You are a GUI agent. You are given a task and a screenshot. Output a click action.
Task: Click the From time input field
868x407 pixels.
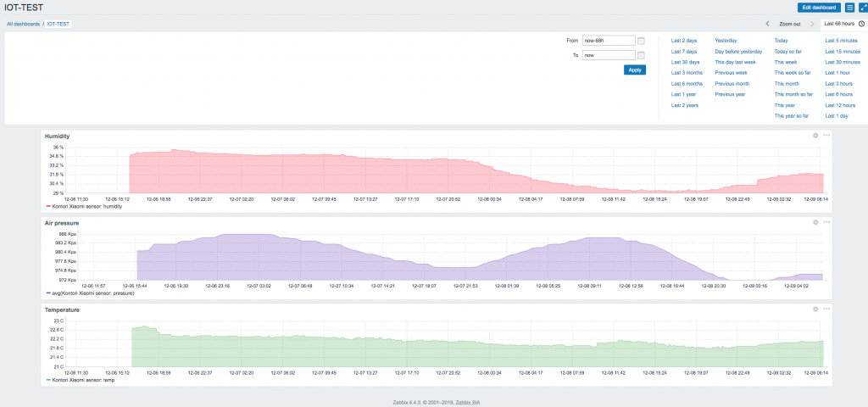click(x=608, y=41)
